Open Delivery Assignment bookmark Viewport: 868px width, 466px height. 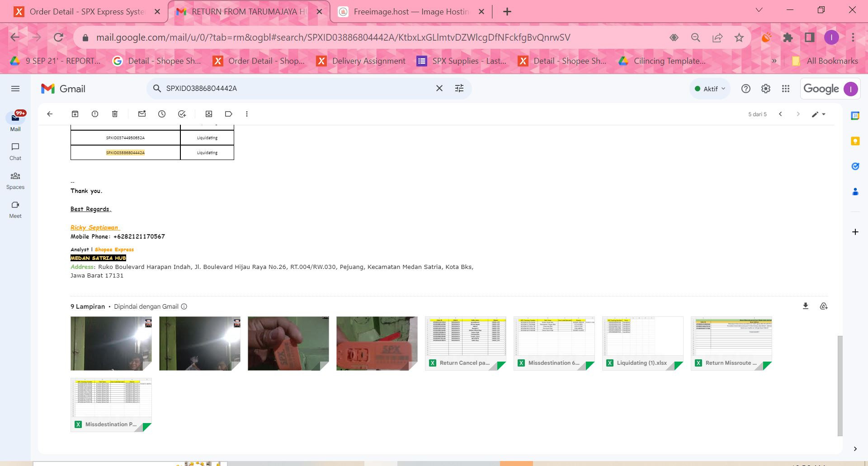click(361, 61)
